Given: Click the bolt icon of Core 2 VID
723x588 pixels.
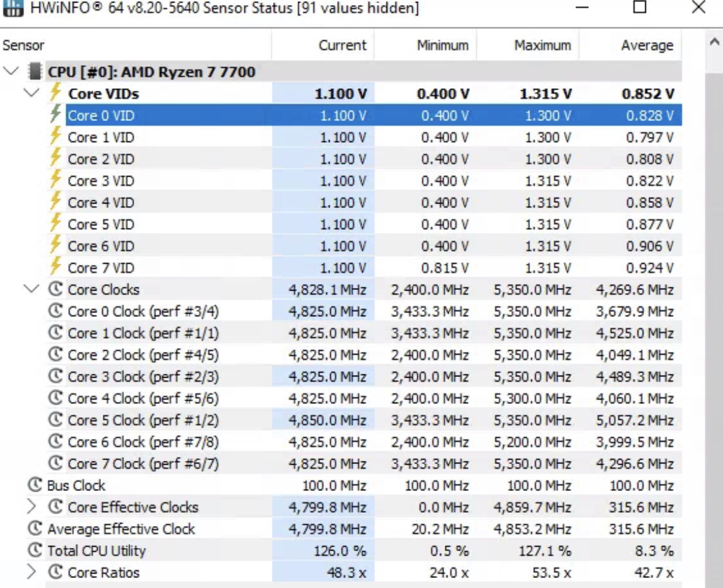Looking at the screenshot, I should tap(55, 158).
